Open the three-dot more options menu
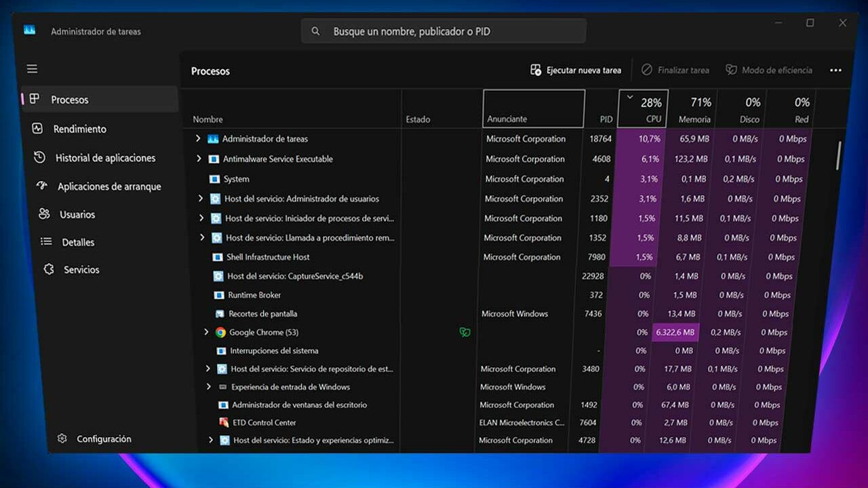Image resolution: width=868 pixels, height=488 pixels. click(x=835, y=70)
